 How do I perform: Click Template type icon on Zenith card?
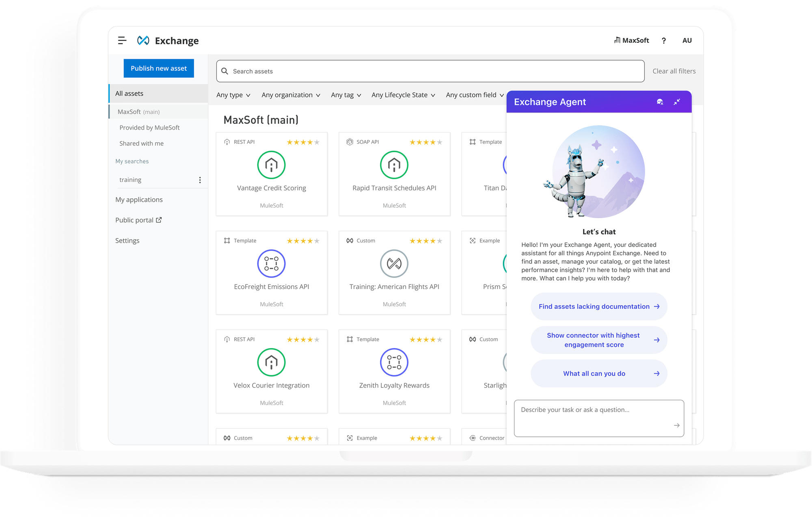click(350, 339)
